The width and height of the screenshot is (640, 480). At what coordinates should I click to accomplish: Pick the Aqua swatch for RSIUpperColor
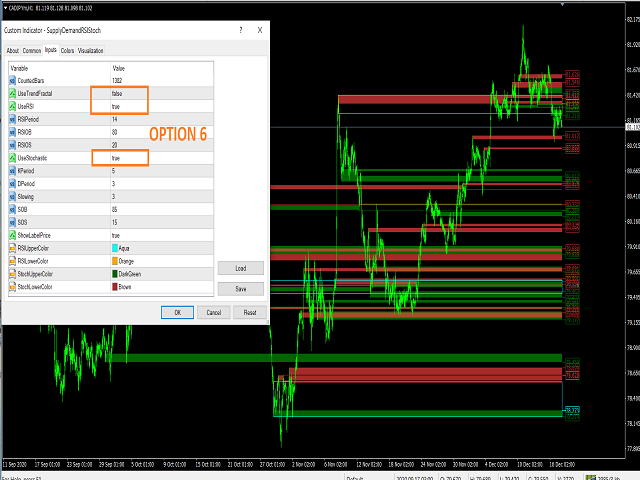tap(115, 248)
